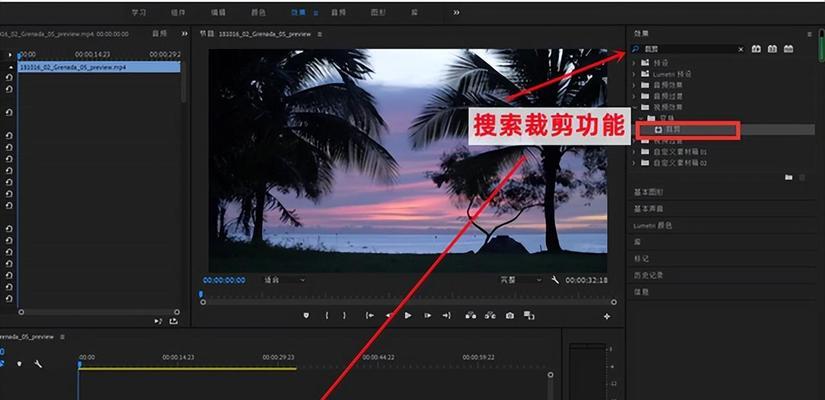Open the 标记 panel
The width and height of the screenshot is (825, 400).
641,259
